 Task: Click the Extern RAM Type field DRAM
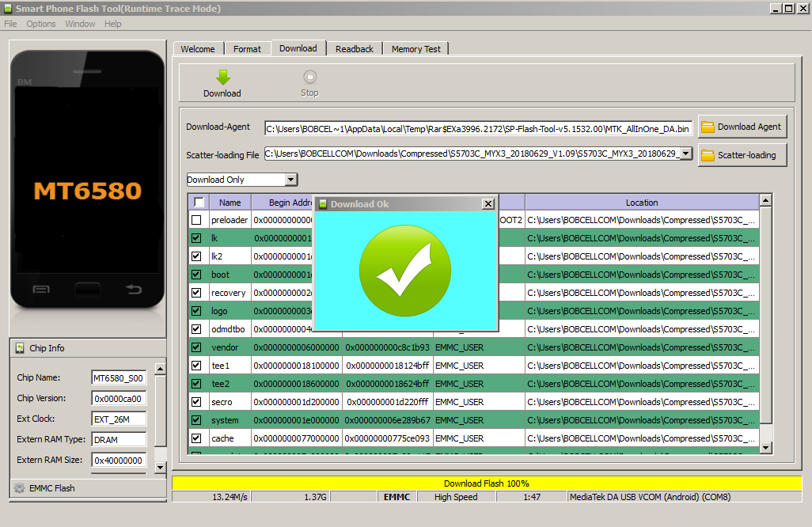pos(119,439)
